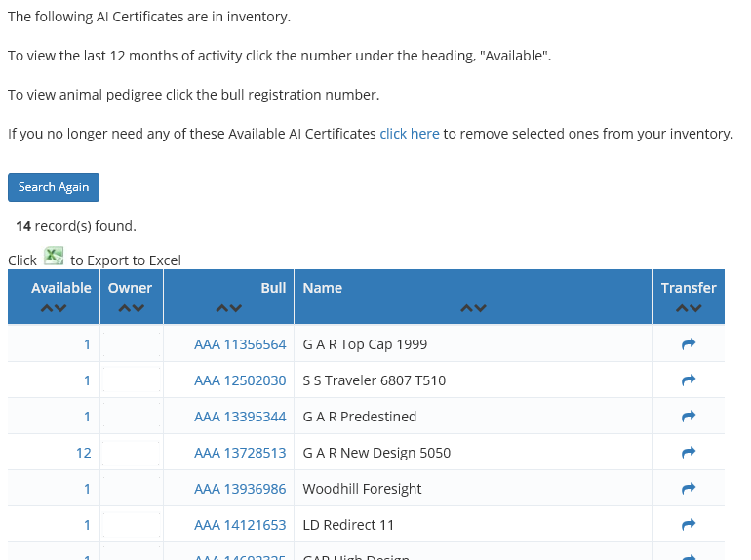Open pedigree for AAA 13936986

[x=240, y=489]
